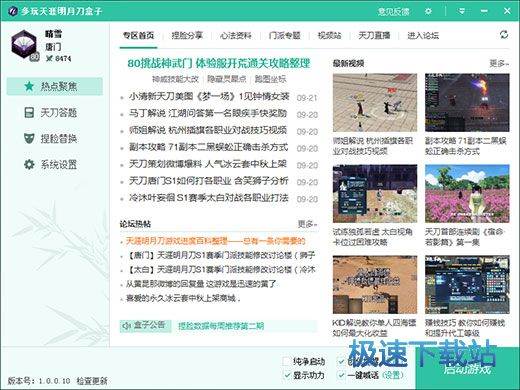Open 更多 beside 最新视频
This screenshot has width=520, height=390.
point(499,63)
